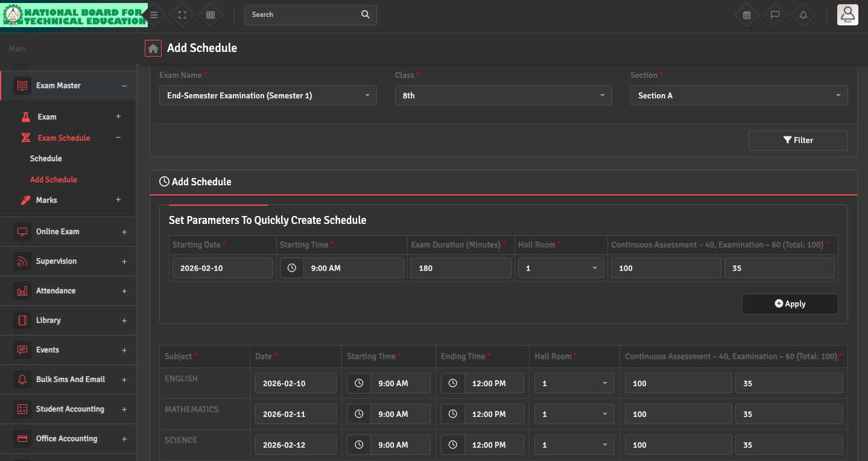This screenshot has height=461, width=868.
Task: Click the calendar icon in top bar
Action: pos(747,15)
